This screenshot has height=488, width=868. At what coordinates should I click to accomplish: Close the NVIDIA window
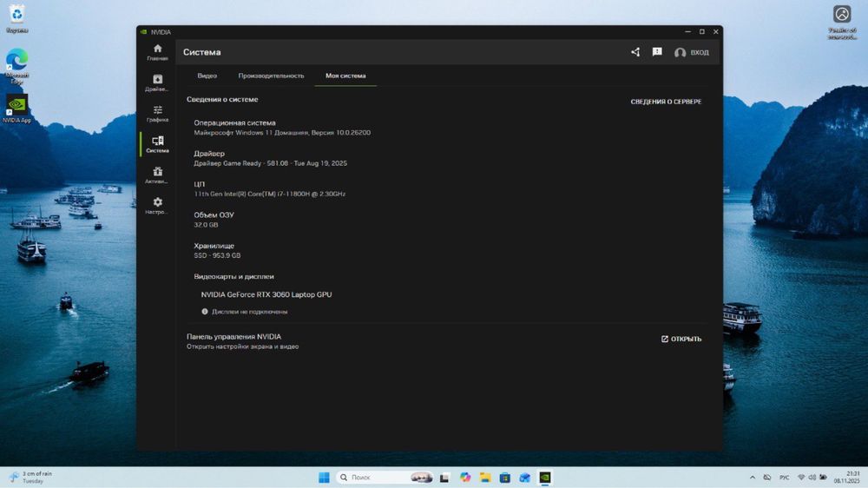pyautogui.click(x=716, y=32)
